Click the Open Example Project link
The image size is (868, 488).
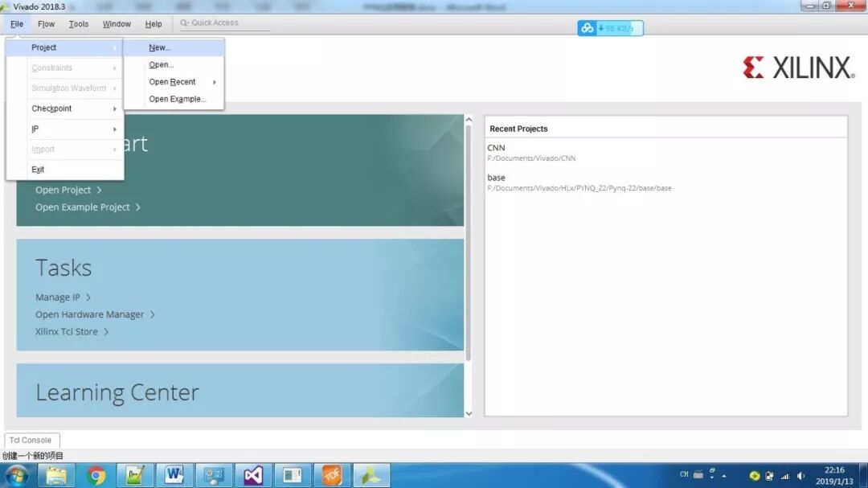point(88,207)
